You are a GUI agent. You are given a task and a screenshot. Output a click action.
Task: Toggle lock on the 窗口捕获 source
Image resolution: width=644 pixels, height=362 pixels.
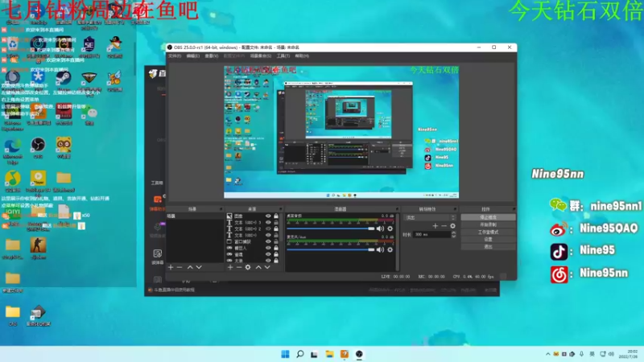pos(276,242)
